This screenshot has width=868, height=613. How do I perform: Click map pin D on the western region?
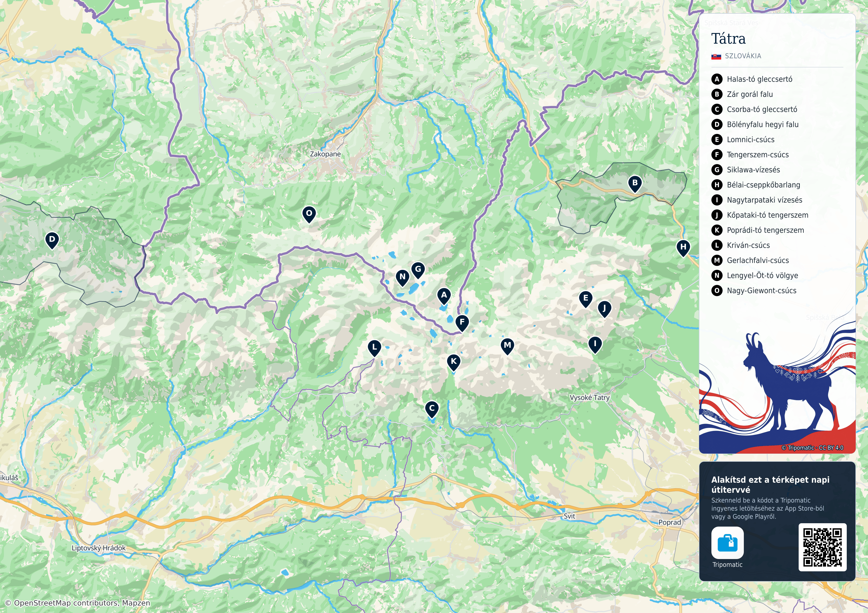(x=52, y=240)
